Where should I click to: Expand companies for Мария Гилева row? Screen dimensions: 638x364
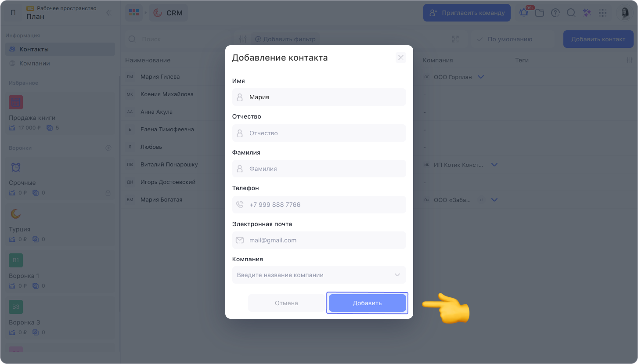click(480, 77)
